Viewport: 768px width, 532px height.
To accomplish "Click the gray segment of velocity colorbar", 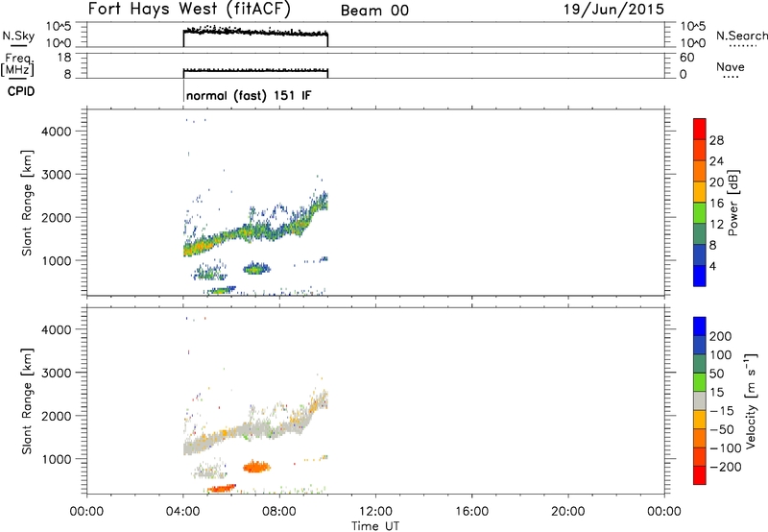I will [x=700, y=400].
